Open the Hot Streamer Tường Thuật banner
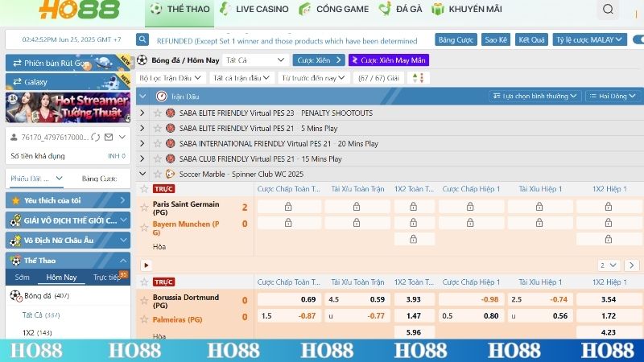 (68, 108)
